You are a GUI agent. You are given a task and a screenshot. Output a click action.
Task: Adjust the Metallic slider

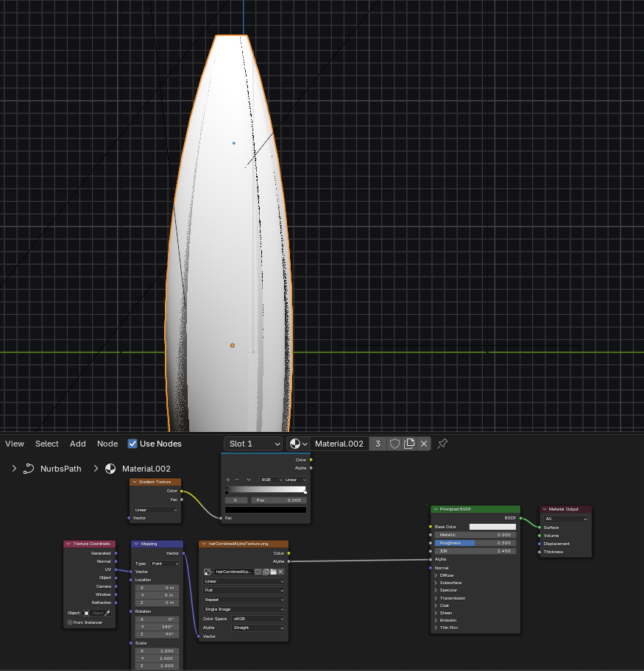coord(475,535)
